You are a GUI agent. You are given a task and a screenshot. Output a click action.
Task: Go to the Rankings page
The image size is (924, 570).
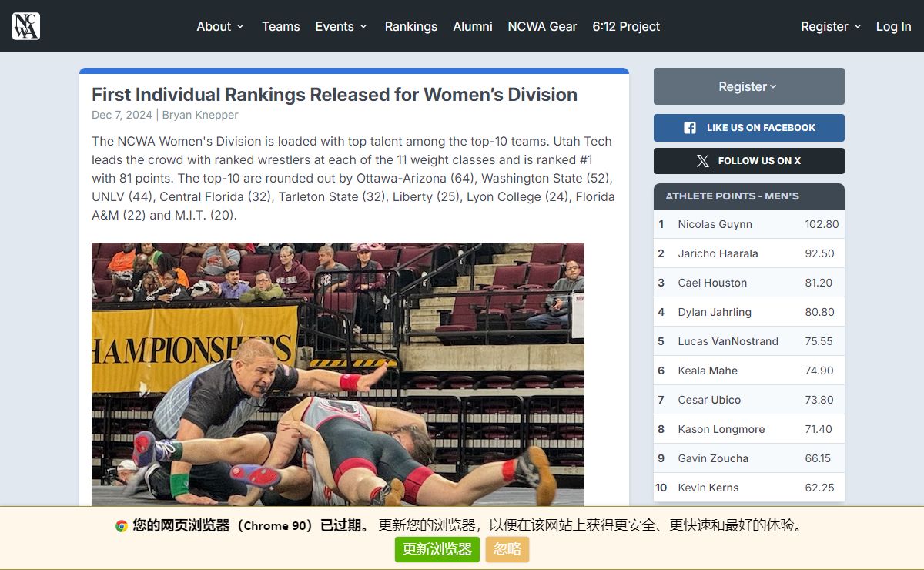click(x=411, y=26)
